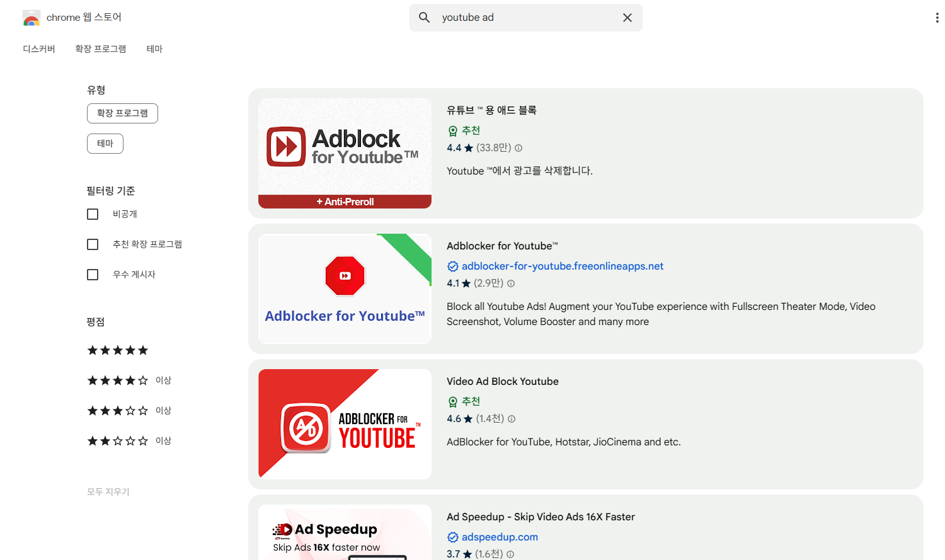This screenshot has height=560, width=945.
Task: Open the Adblocker for Youtube™ extension title
Action: pyautogui.click(x=502, y=246)
